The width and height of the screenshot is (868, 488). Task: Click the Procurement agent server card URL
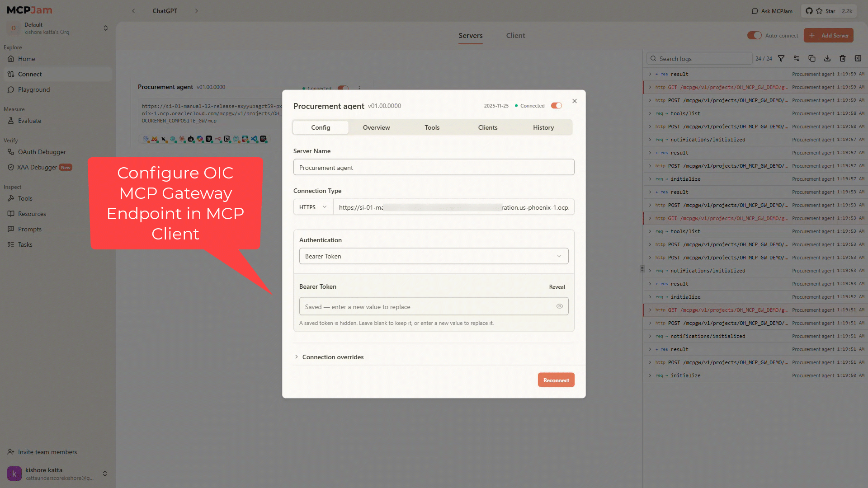(212, 113)
